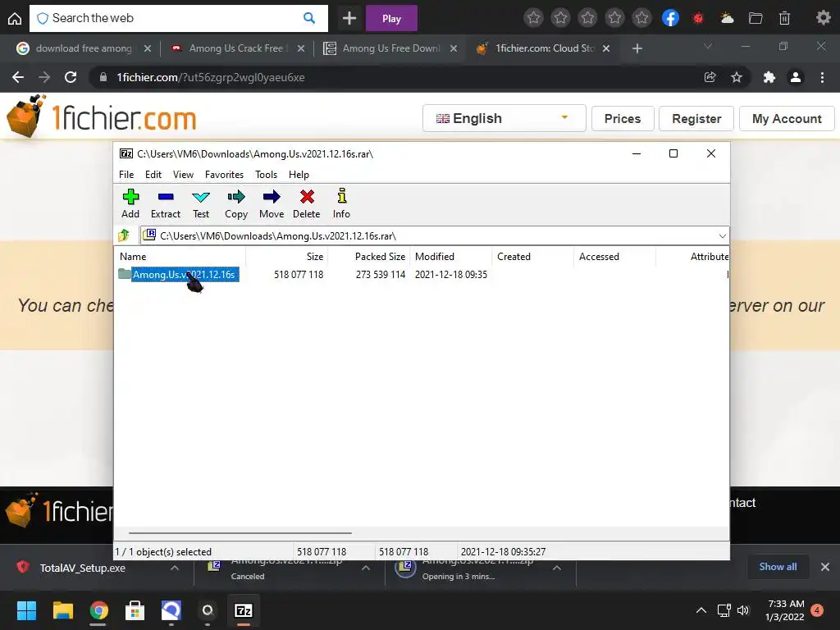Open the browser settings gear
Viewport: 840px width, 630px height.
(824, 18)
